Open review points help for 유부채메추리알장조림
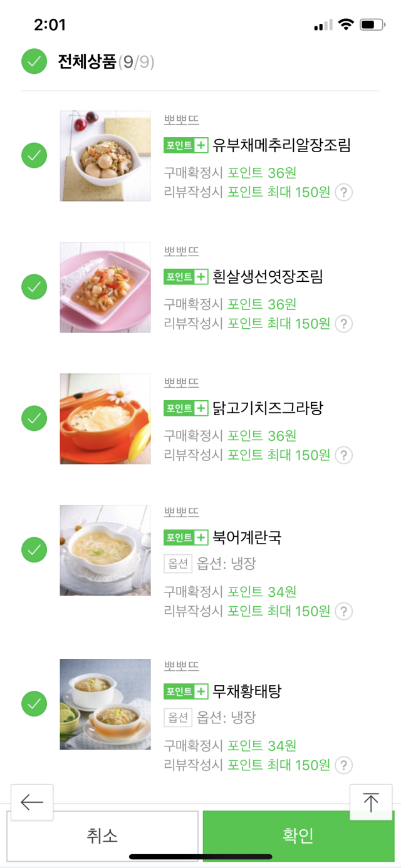 click(343, 192)
